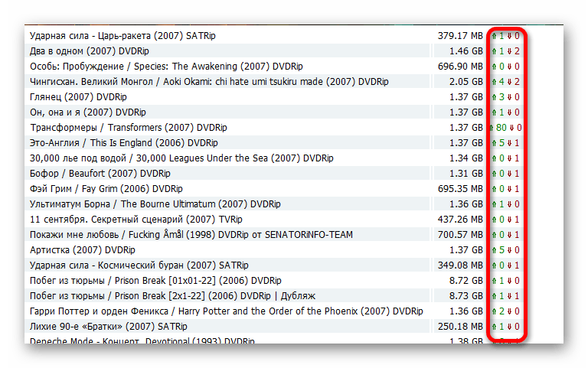Screen dimensions: 588x368
Task: Open Harry Potter and the Order of the Phoenix
Action: pyautogui.click(x=226, y=311)
